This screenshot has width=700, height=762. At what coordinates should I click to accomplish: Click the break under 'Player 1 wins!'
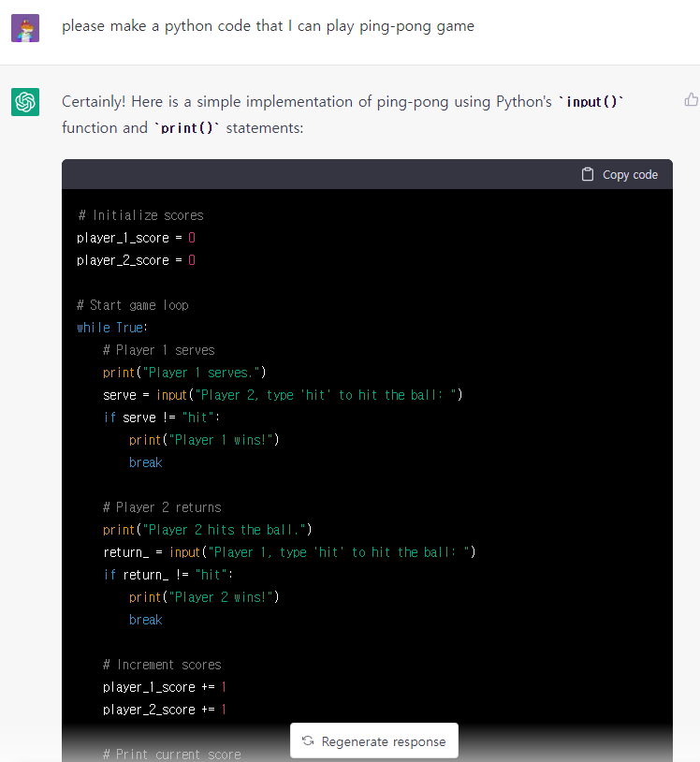click(146, 462)
